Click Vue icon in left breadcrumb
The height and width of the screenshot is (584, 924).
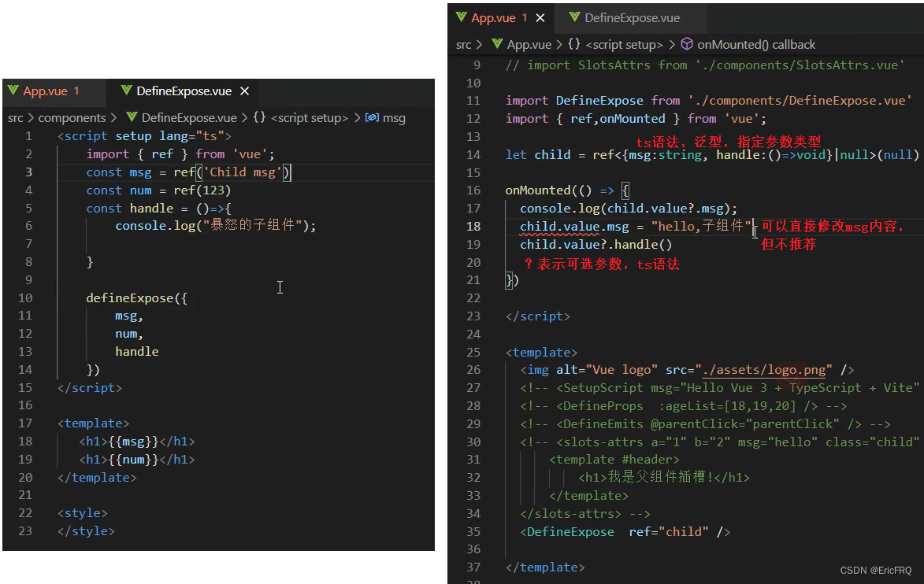point(132,117)
